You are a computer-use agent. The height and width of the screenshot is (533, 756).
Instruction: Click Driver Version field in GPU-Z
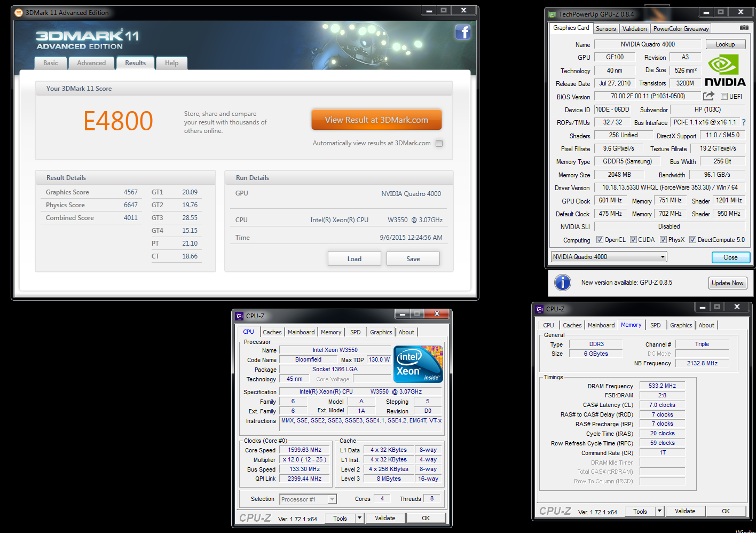[670, 187]
